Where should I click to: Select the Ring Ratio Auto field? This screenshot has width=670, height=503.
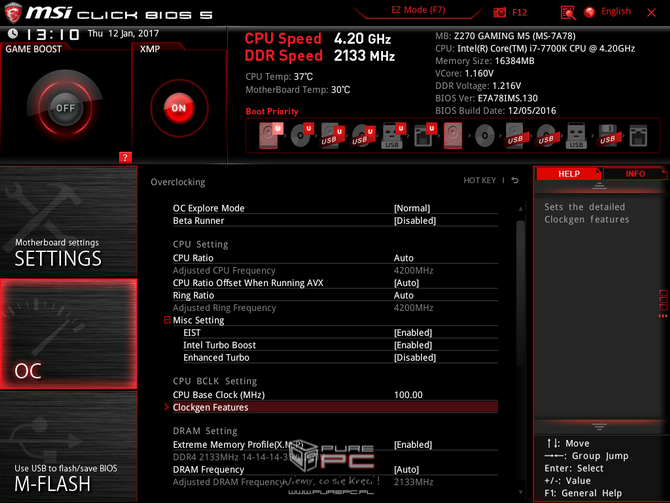point(335,295)
